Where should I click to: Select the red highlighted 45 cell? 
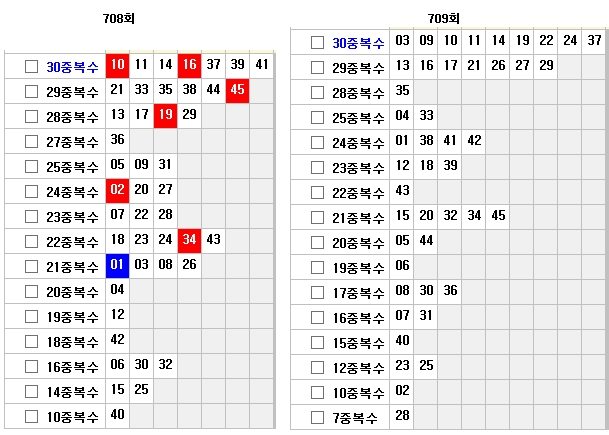(x=237, y=90)
